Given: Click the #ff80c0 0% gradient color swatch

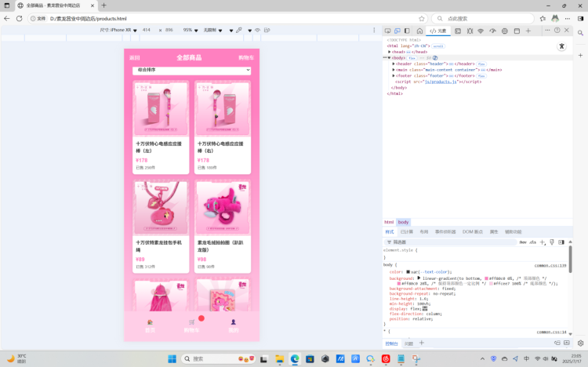Looking at the screenshot, I should coord(486,278).
